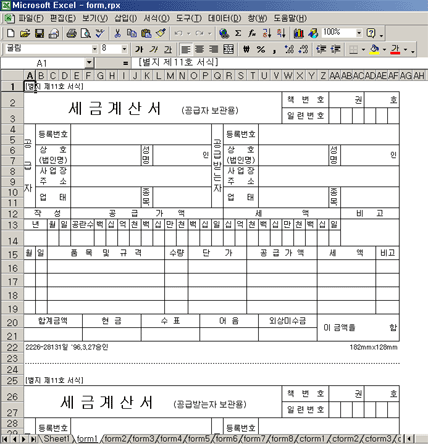The width and height of the screenshot is (428, 444).
Task: Open the 파일(F) menu
Action: click(x=31, y=18)
